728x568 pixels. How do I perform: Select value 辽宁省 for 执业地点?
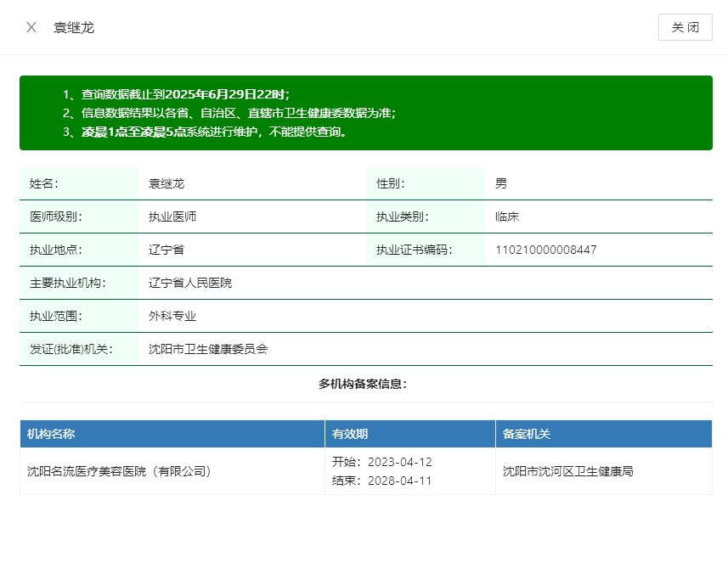coord(166,250)
